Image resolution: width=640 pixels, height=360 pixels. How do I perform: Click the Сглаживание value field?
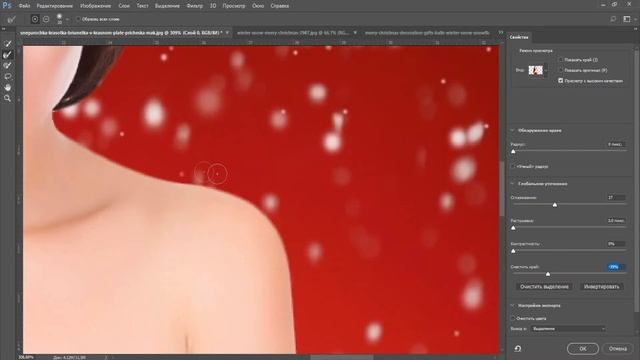[616, 198]
